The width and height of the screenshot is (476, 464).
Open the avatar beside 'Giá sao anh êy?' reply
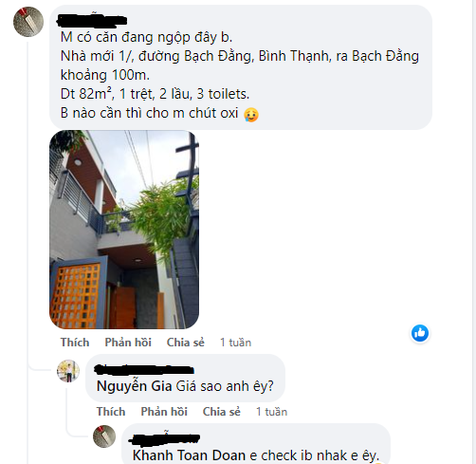pos(68,371)
